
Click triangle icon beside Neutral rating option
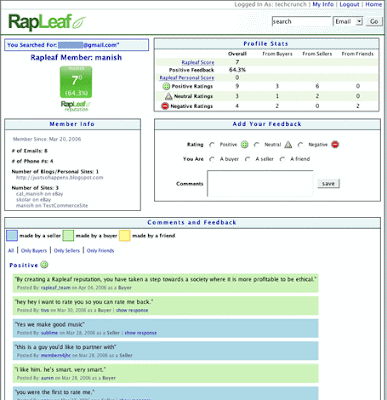(288, 144)
